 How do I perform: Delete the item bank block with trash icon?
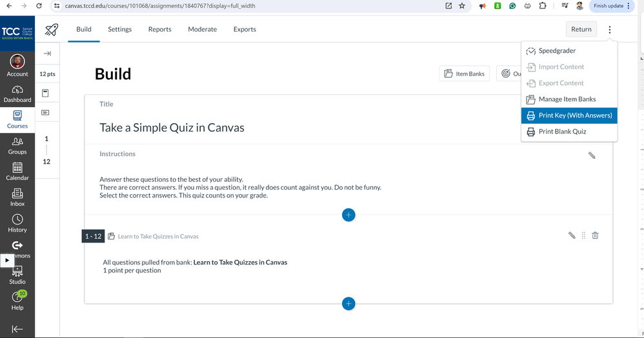(595, 235)
